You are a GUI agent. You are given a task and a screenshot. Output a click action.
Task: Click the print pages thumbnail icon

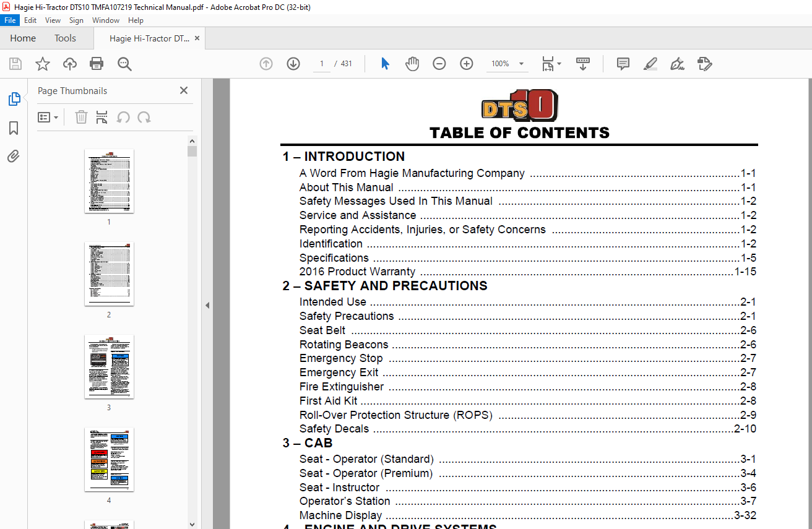(102, 117)
